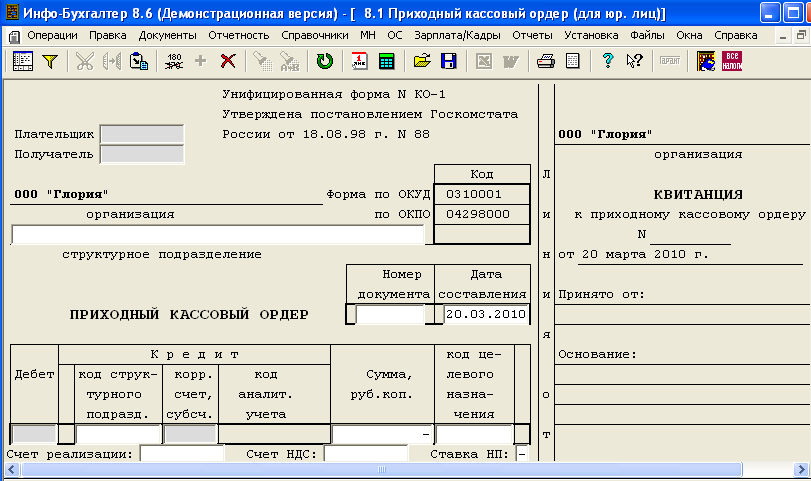The width and height of the screenshot is (811, 481).
Task: Click the arrow with question mark context help icon
Action: [634, 61]
